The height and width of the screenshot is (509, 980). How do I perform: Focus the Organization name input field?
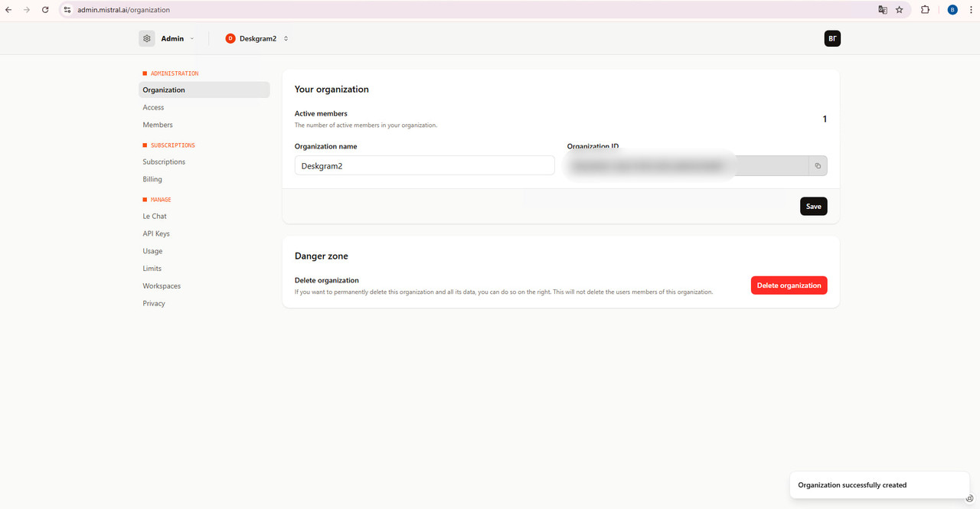pos(424,165)
